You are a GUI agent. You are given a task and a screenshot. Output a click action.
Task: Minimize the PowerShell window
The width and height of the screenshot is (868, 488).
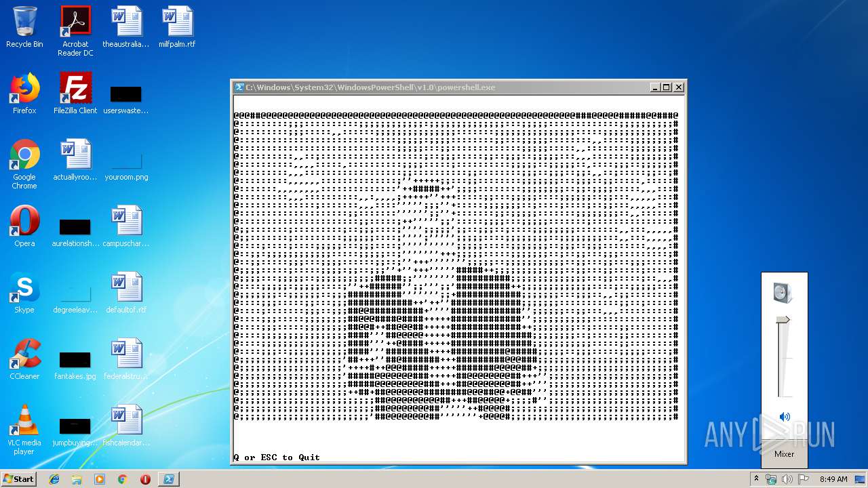tap(655, 87)
